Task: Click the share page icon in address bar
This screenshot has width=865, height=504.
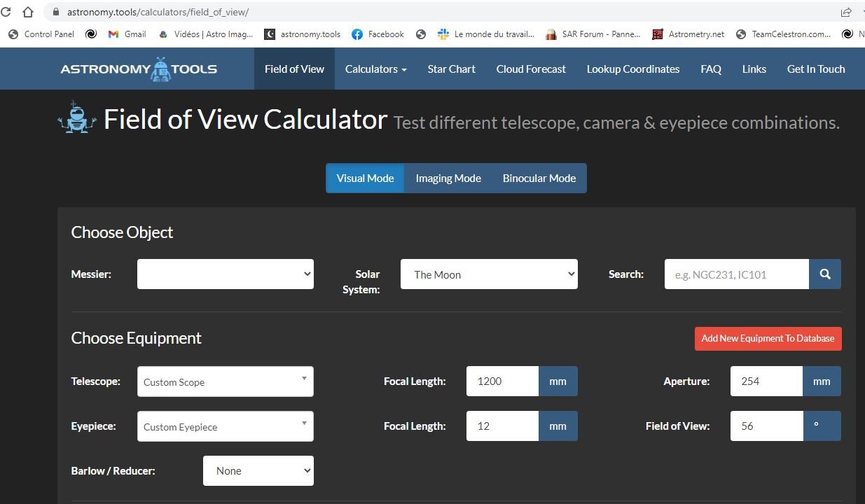Action: [x=845, y=12]
